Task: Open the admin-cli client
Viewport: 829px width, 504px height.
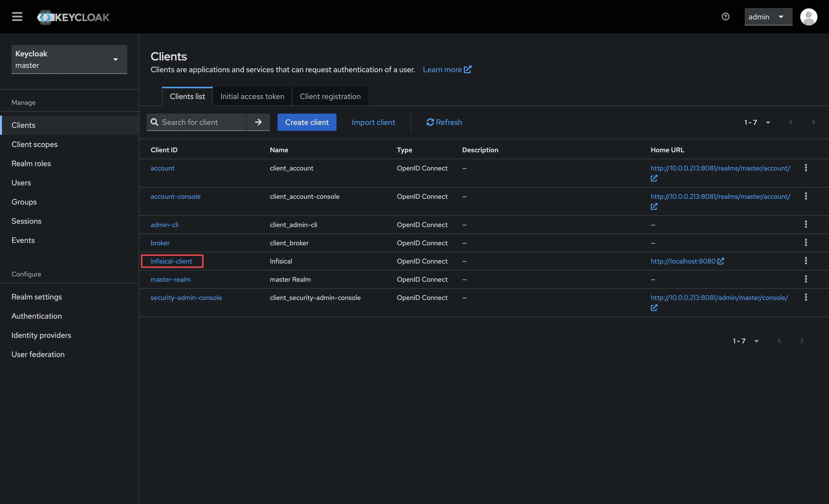Action: pos(165,225)
